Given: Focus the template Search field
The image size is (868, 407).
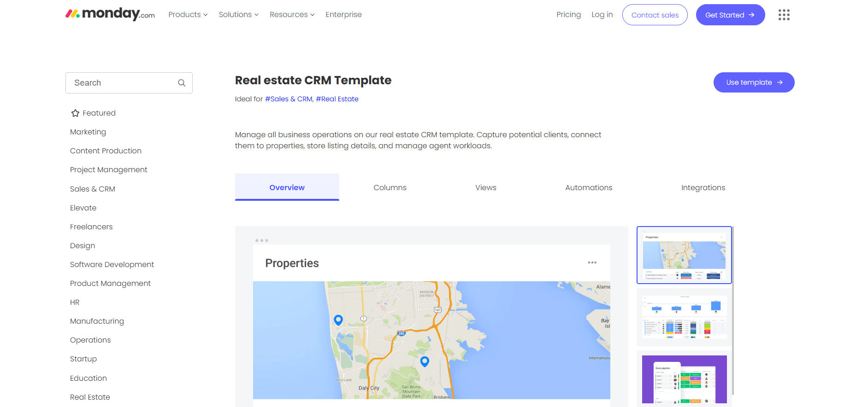Looking at the screenshot, I should pos(129,83).
